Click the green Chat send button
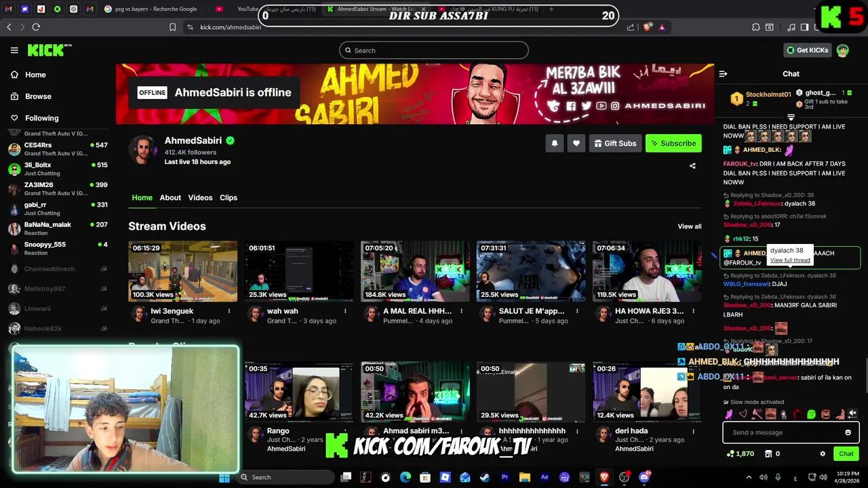 point(846,453)
